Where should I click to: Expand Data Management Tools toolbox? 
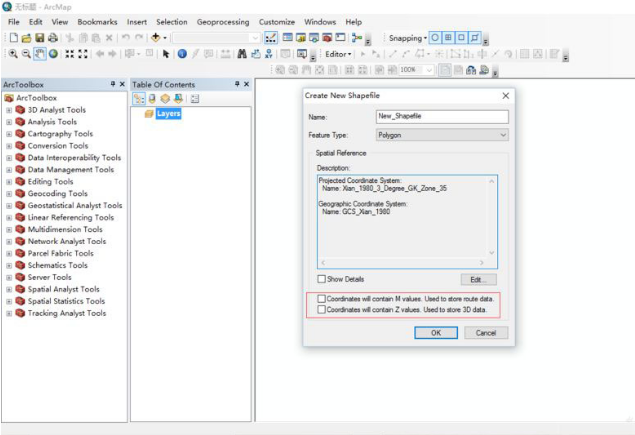(x=9, y=170)
